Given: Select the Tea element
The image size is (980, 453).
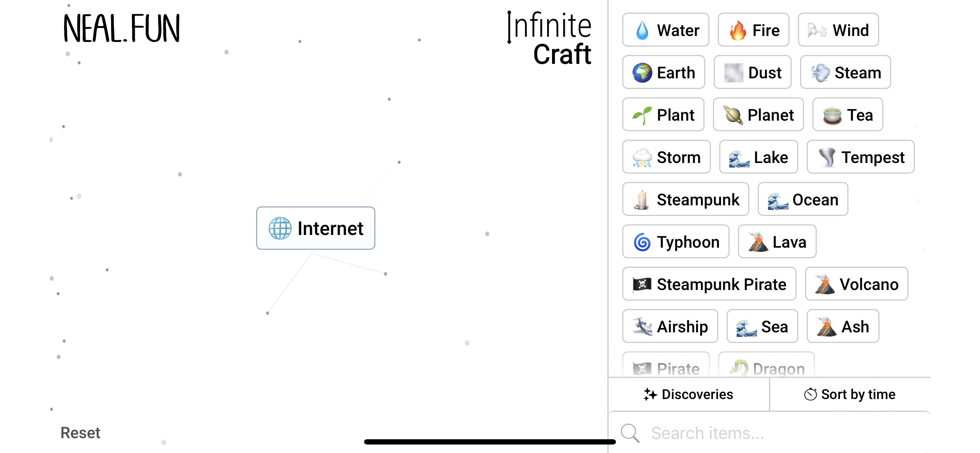Looking at the screenshot, I should tap(848, 115).
